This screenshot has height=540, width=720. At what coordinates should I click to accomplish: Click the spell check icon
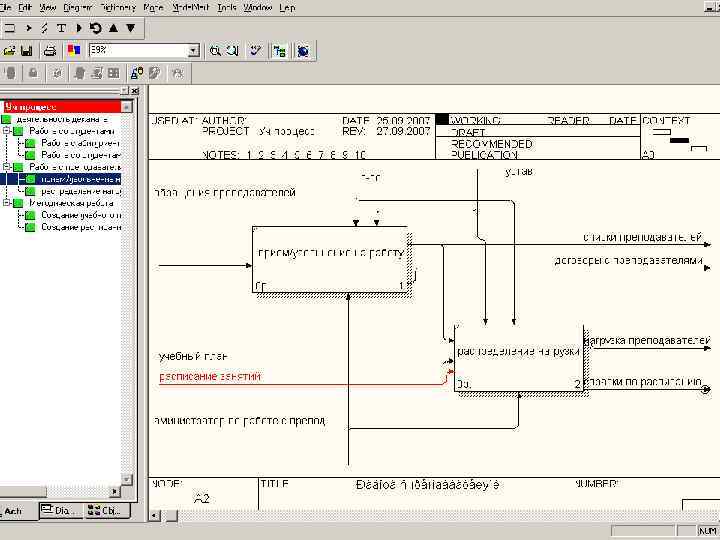(x=256, y=50)
